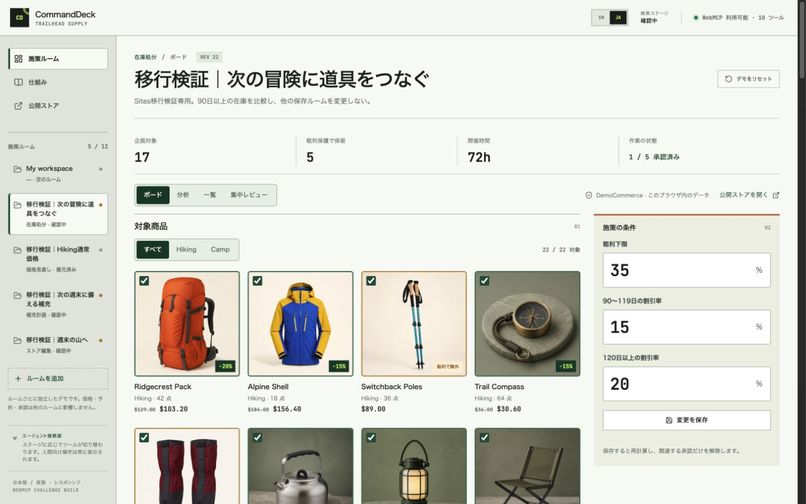The image size is (806, 504).
Task: Click folder icon of 次の週末に備える補充 room
Action: 17,295
